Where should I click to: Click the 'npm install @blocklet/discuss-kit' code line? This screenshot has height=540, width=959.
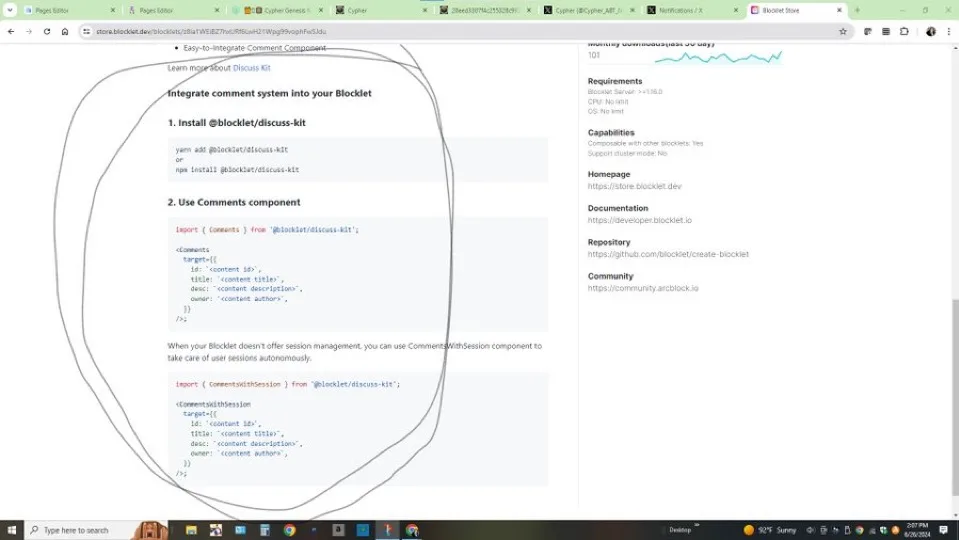click(x=237, y=169)
